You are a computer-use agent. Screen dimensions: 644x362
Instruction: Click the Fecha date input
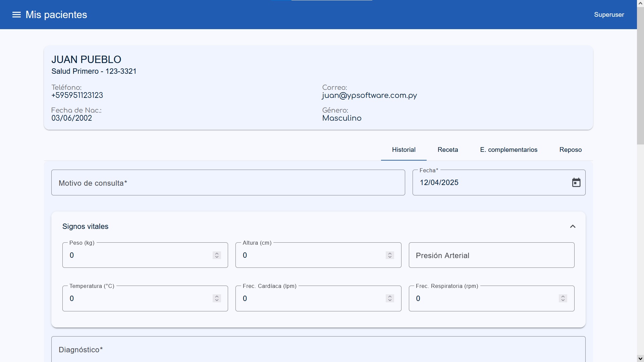(499, 183)
